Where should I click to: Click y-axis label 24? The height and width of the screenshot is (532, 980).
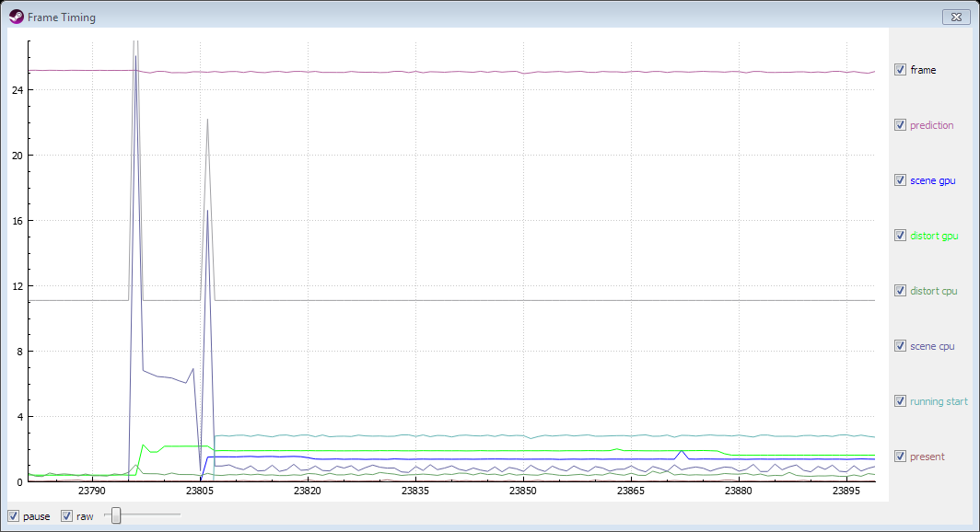[17, 90]
